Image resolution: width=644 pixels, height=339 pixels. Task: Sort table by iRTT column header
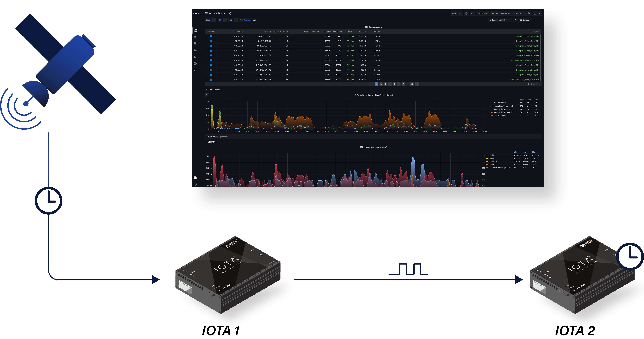351,32
